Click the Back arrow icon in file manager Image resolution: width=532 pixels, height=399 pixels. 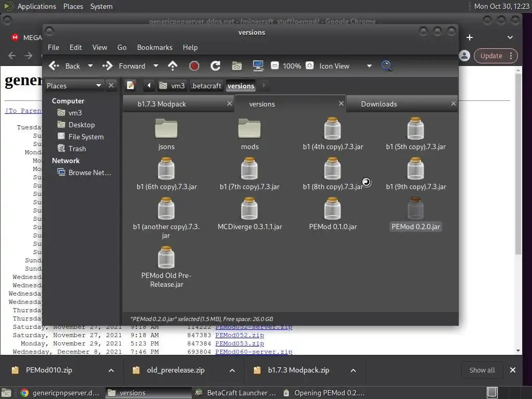[x=54, y=66]
